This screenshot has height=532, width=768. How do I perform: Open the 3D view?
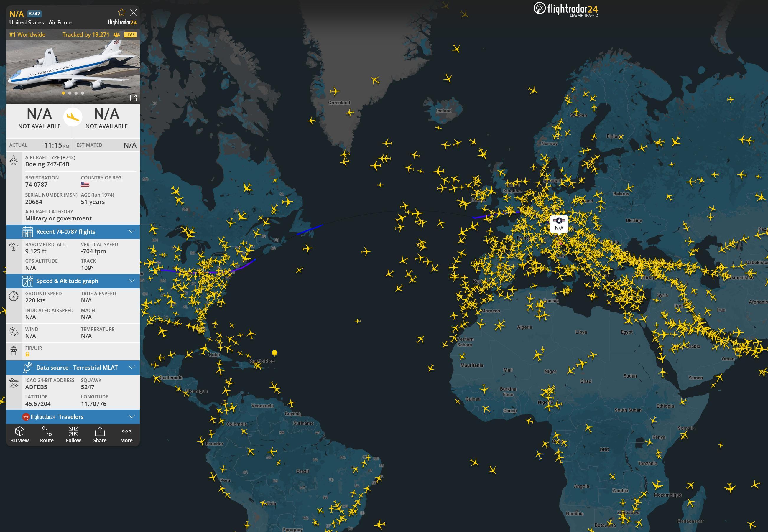20,434
